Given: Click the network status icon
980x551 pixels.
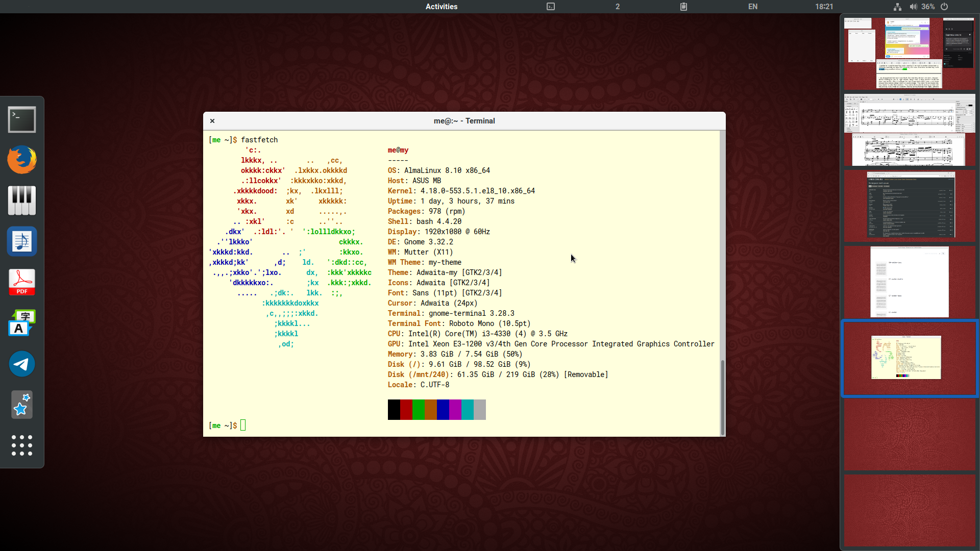Looking at the screenshot, I should coord(897,7).
